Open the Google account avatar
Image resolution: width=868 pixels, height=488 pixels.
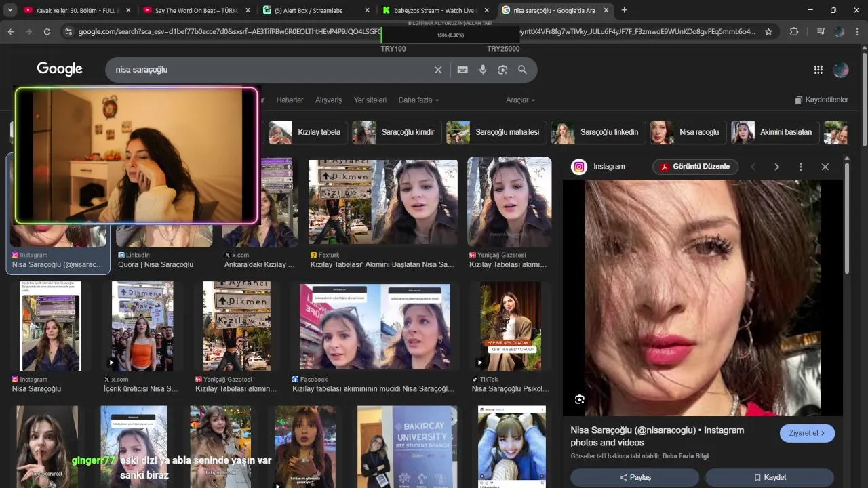click(x=841, y=70)
